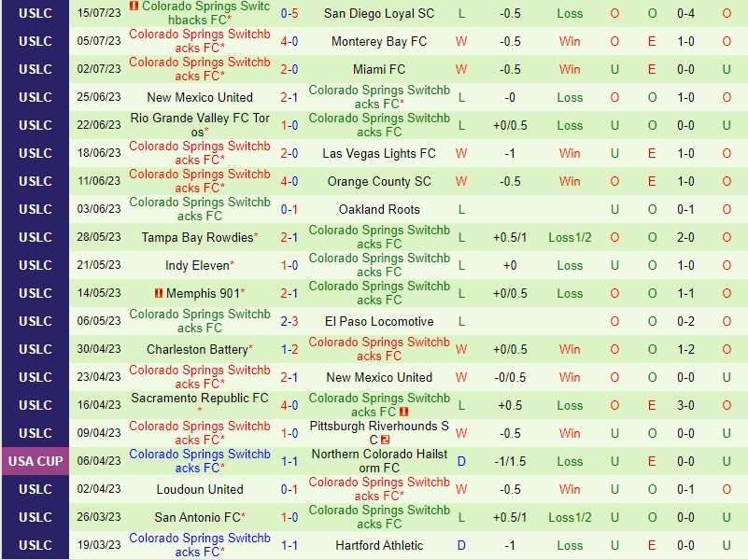This screenshot has height=560, width=748.
Task: Open Orange County SC team page
Action: 379,182
